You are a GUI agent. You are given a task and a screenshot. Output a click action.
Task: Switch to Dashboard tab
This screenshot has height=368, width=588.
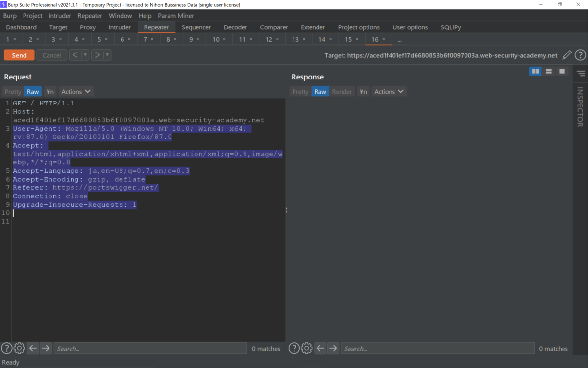(x=22, y=27)
